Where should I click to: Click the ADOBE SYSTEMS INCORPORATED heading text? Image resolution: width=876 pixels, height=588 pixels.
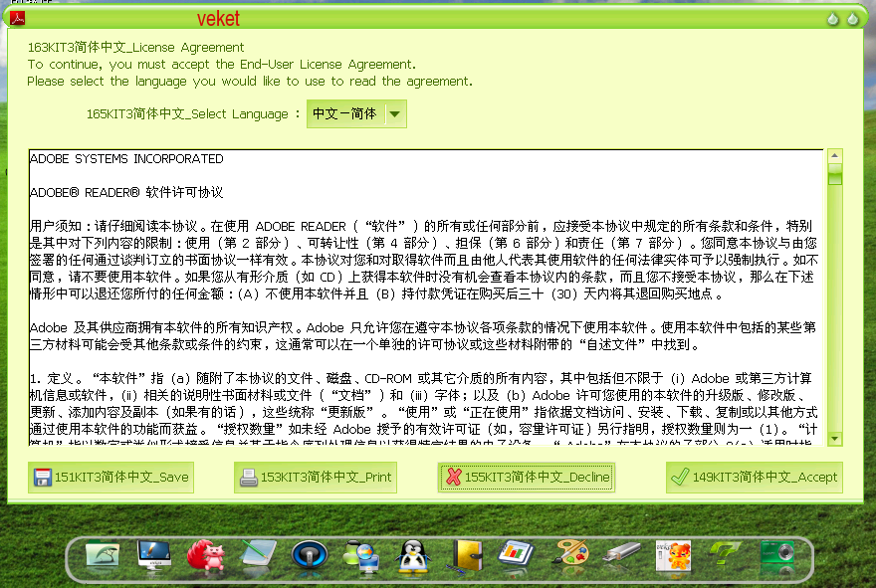click(x=126, y=159)
